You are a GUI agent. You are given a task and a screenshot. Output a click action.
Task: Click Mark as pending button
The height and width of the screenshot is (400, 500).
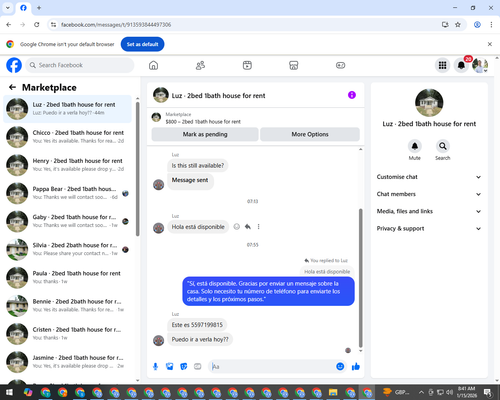click(205, 134)
